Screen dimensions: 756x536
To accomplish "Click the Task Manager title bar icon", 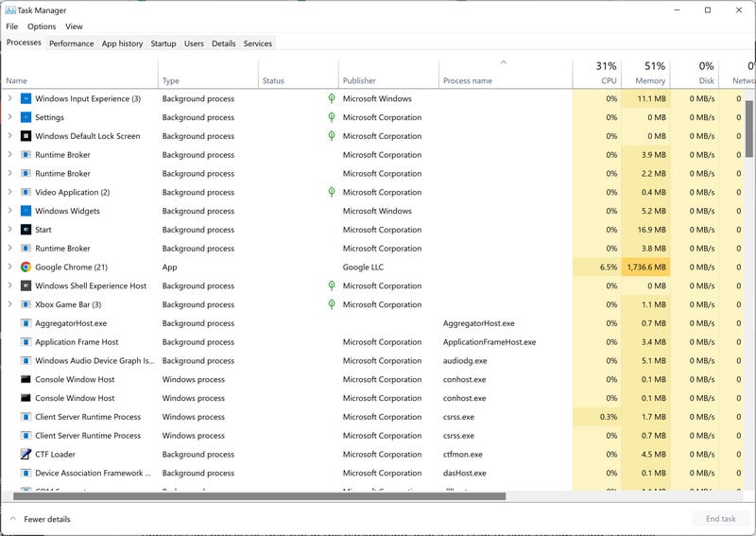I will point(10,9).
